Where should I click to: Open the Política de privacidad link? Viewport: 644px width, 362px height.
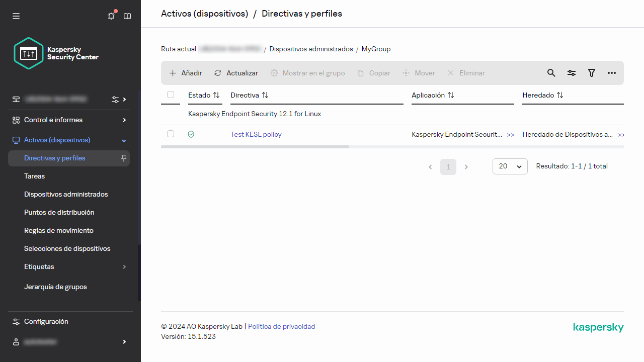coord(282,326)
